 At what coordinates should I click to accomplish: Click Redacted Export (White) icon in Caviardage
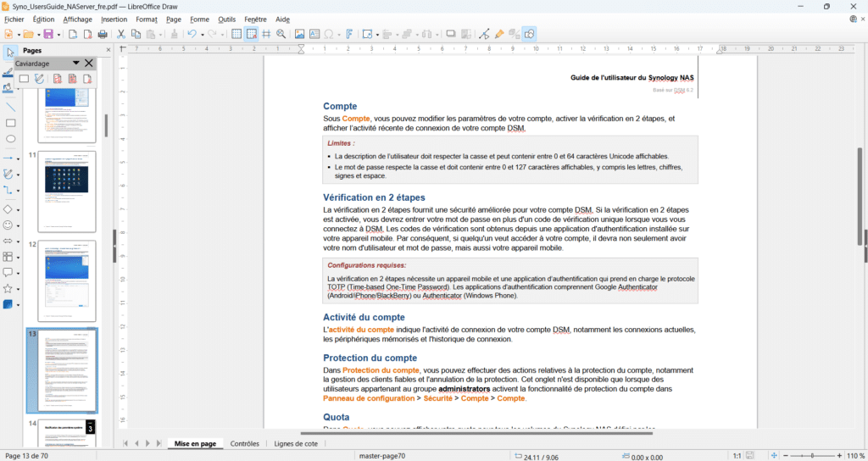coord(57,79)
